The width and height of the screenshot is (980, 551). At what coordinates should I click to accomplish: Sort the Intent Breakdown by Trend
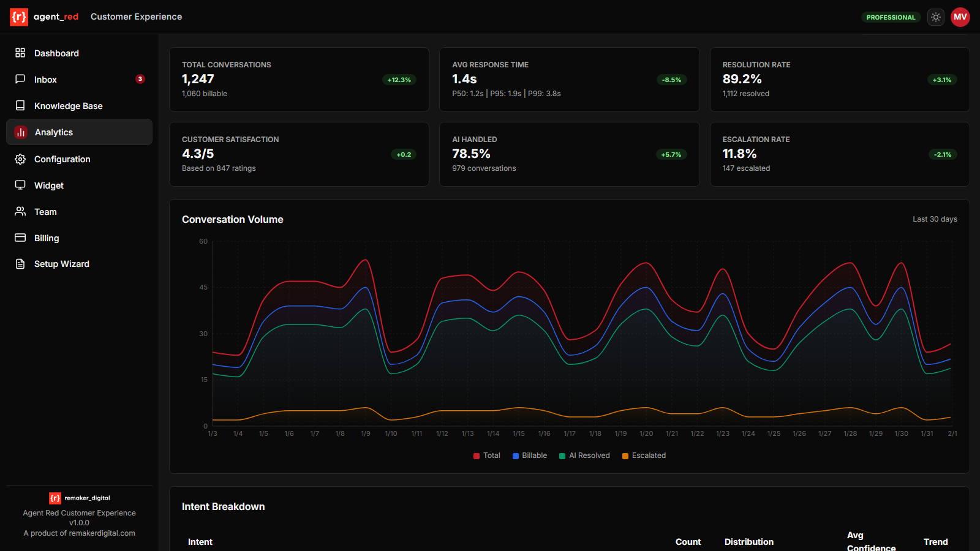[935, 542]
